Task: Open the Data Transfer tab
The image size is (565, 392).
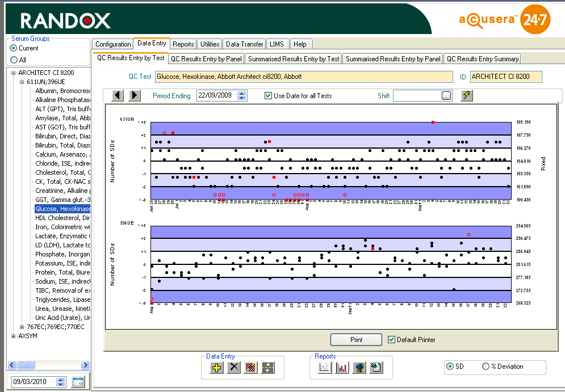Action: [244, 44]
